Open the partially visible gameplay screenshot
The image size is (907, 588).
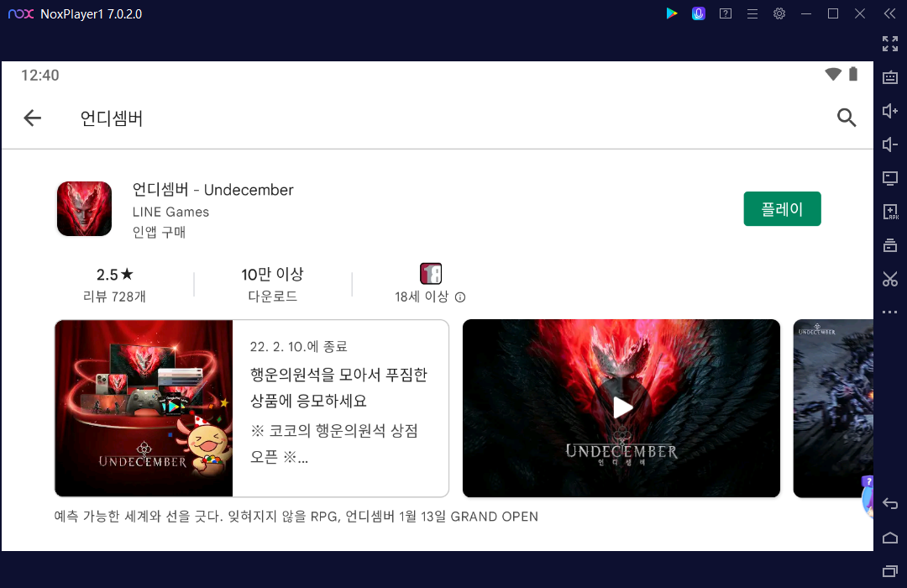point(833,408)
